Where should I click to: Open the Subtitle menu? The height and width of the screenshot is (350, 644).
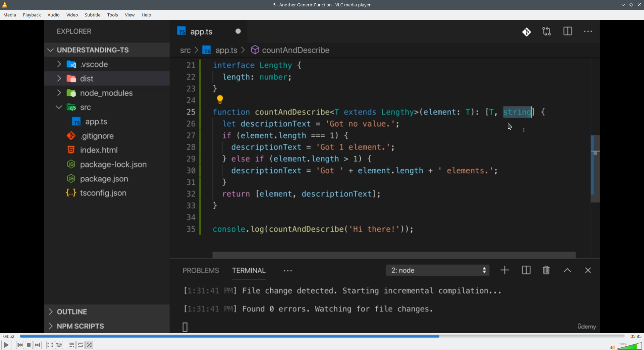(x=93, y=15)
